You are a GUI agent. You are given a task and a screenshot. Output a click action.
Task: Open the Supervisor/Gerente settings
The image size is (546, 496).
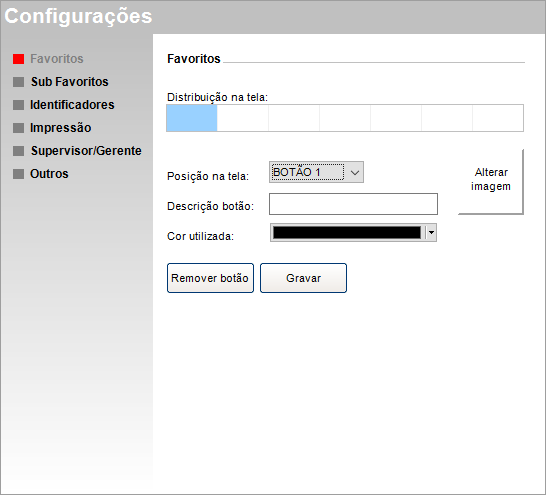(86, 151)
